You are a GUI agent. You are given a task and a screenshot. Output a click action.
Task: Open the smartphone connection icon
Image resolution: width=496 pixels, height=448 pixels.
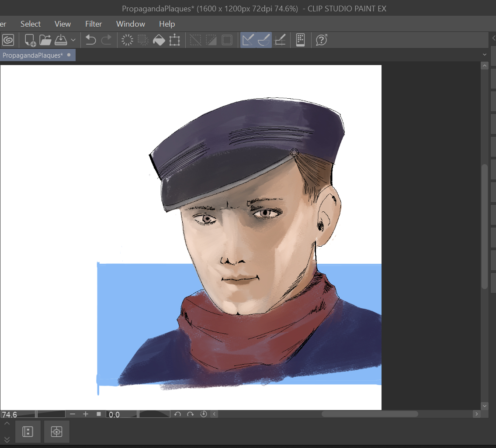point(300,40)
